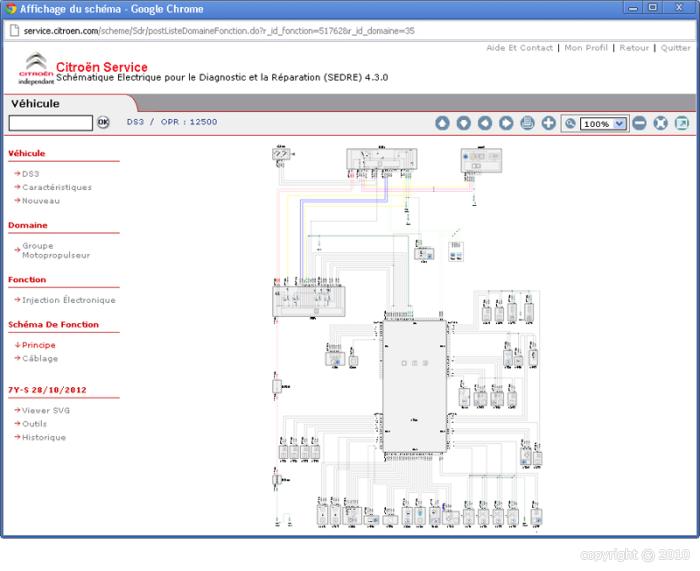Image resolution: width=700 pixels, height=571 pixels.
Task: Open the Mon Profil link
Action: point(586,48)
